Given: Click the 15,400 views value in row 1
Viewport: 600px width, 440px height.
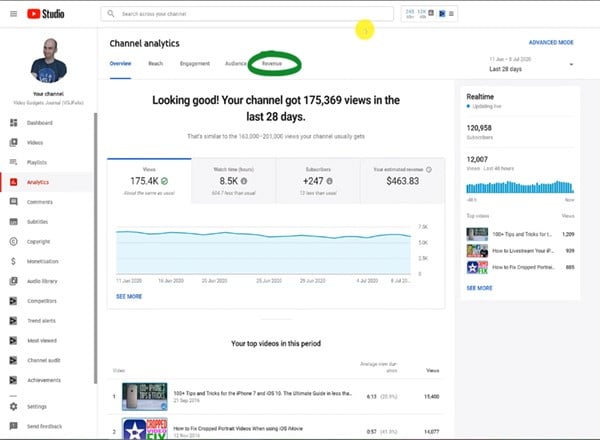Looking at the screenshot, I should click(x=432, y=396).
